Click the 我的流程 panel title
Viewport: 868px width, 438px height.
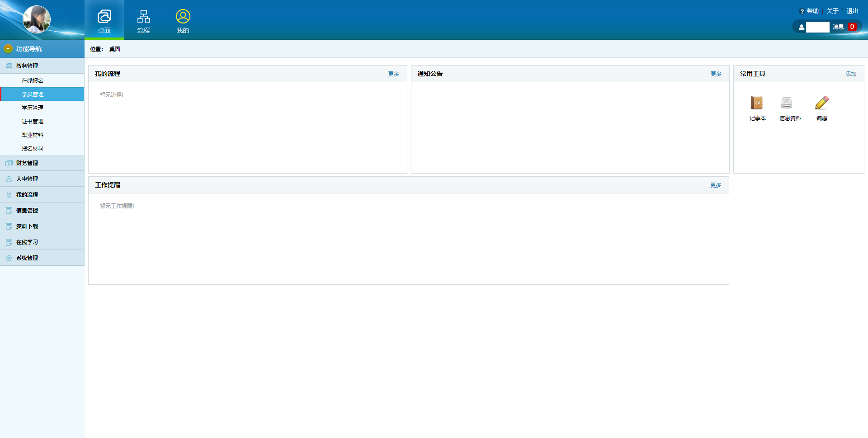point(108,74)
